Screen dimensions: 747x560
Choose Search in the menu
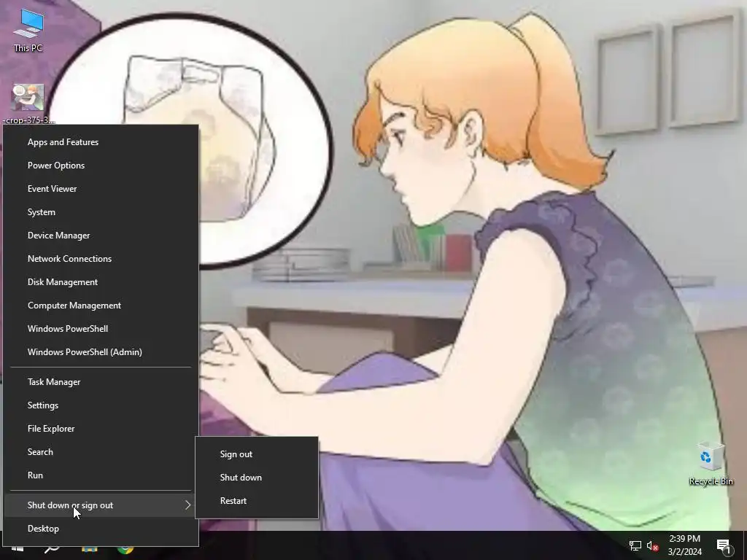click(101, 452)
